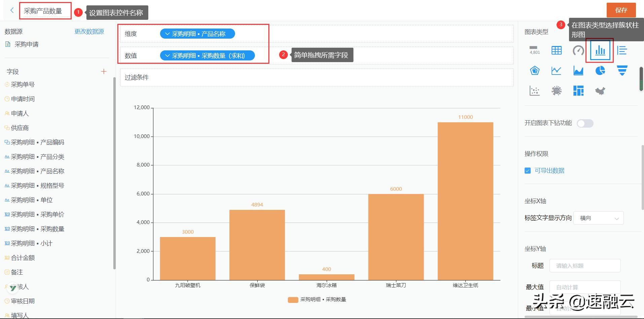644x319 pixels.
Task: Click the clustered column chart icon
Action: tap(600, 50)
